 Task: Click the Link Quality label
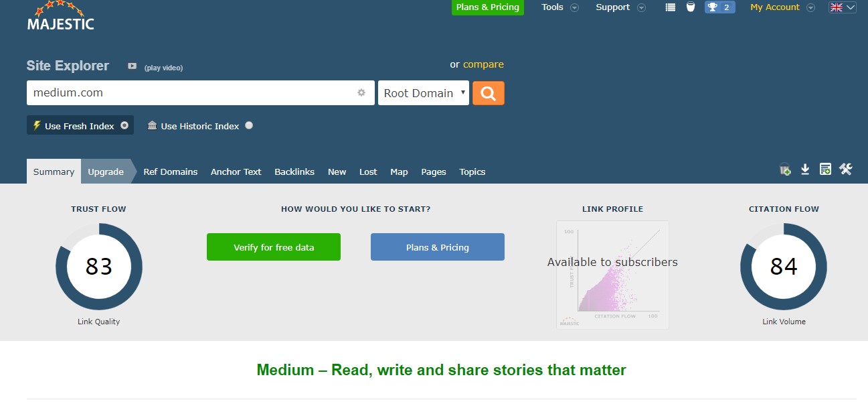pos(99,322)
